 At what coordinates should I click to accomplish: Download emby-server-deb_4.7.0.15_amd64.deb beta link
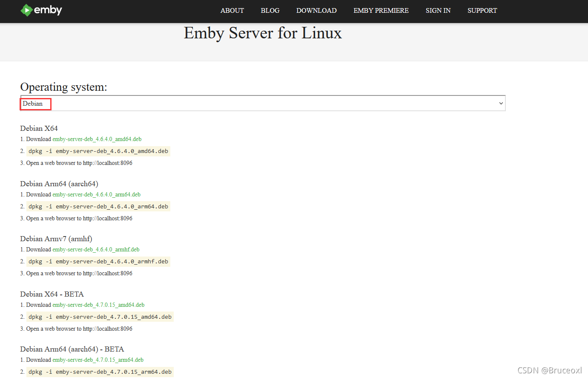click(98, 305)
